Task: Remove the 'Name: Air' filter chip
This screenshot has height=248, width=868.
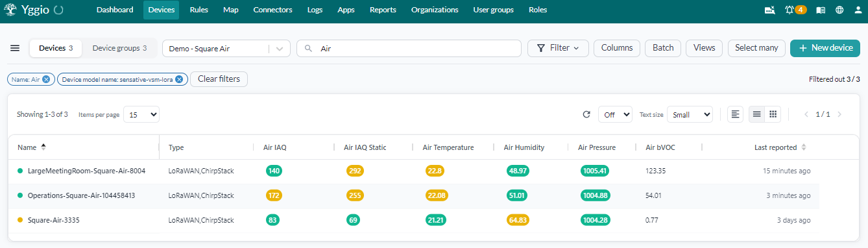Action: click(x=46, y=79)
